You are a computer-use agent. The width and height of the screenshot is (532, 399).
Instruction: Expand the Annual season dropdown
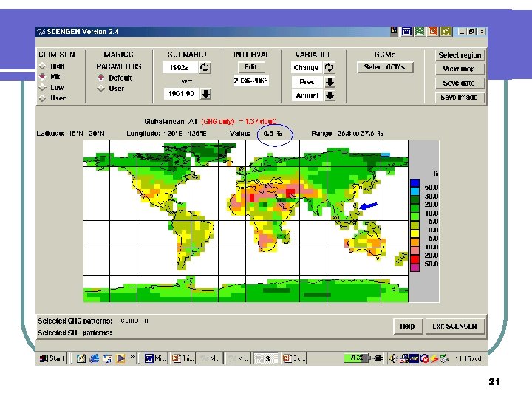330,95
